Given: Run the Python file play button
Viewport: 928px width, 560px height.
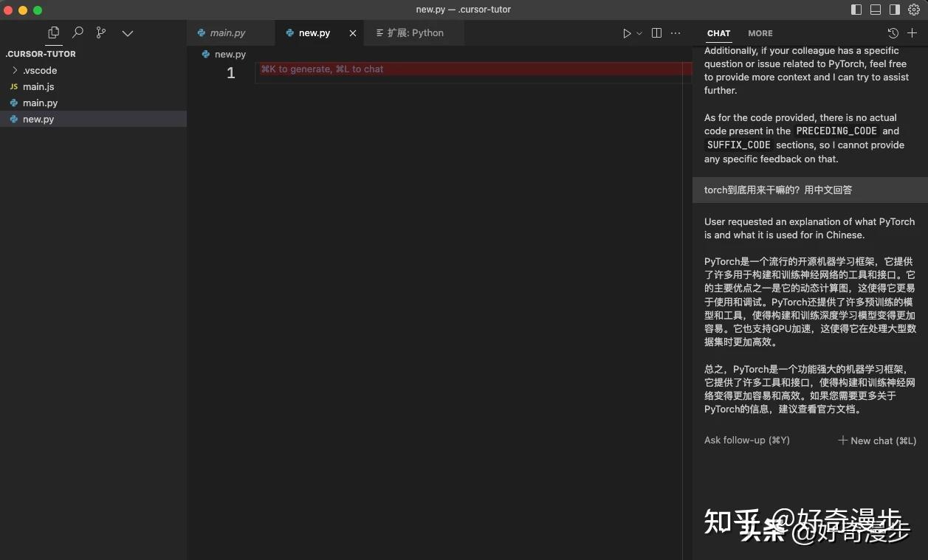Looking at the screenshot, I should pos(627,33).
